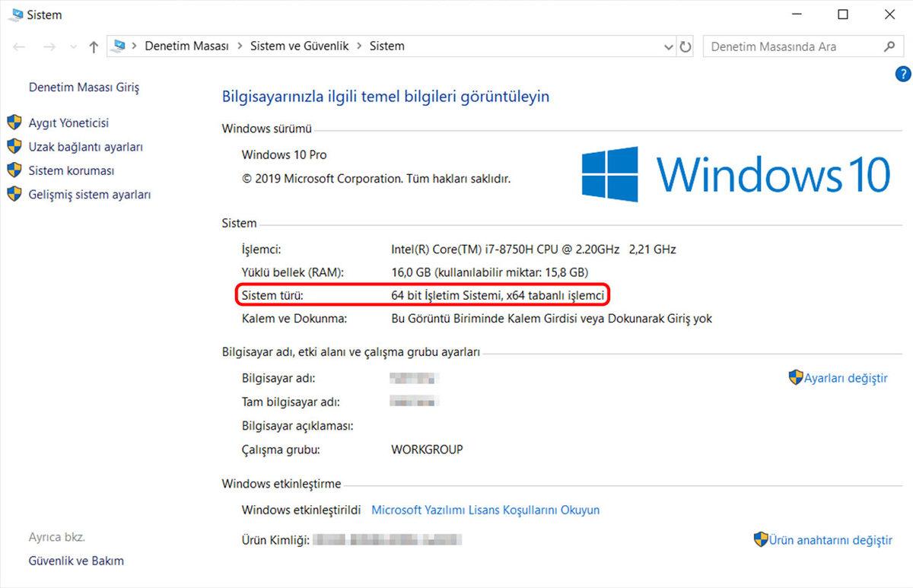Click the up-one-level arrow
This screenshot has width=913, height=588.
pyautogui.click(x=93, y=46)
